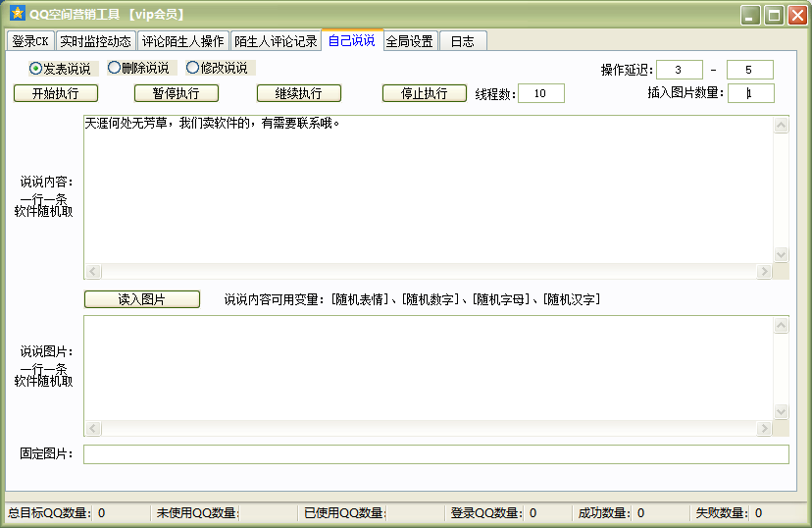This screenshot has width=812, height=528.
Task: Minimize the QQ空间营销工具 window
Action: [x=750, y=15]
